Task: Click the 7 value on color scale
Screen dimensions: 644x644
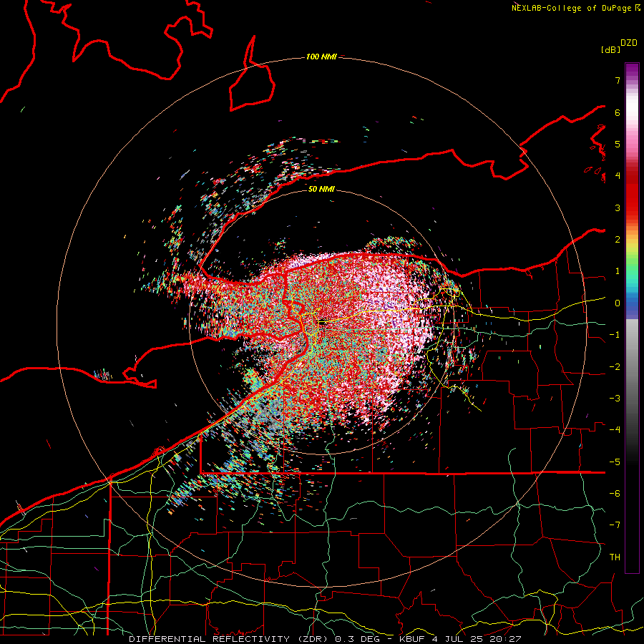Action: pyautogui.click(x=618, y=80)
